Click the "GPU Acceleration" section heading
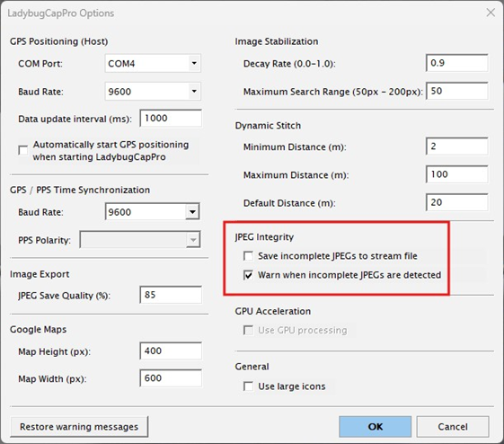Viewport: 504px width, 444px height. pyautogui.click(x=272, y=311)
